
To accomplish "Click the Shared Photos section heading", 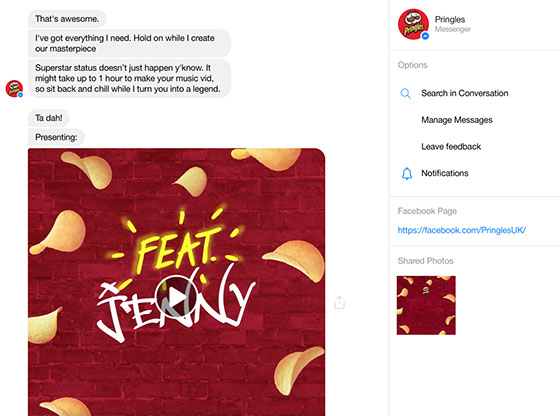I will tap(425, 261).
